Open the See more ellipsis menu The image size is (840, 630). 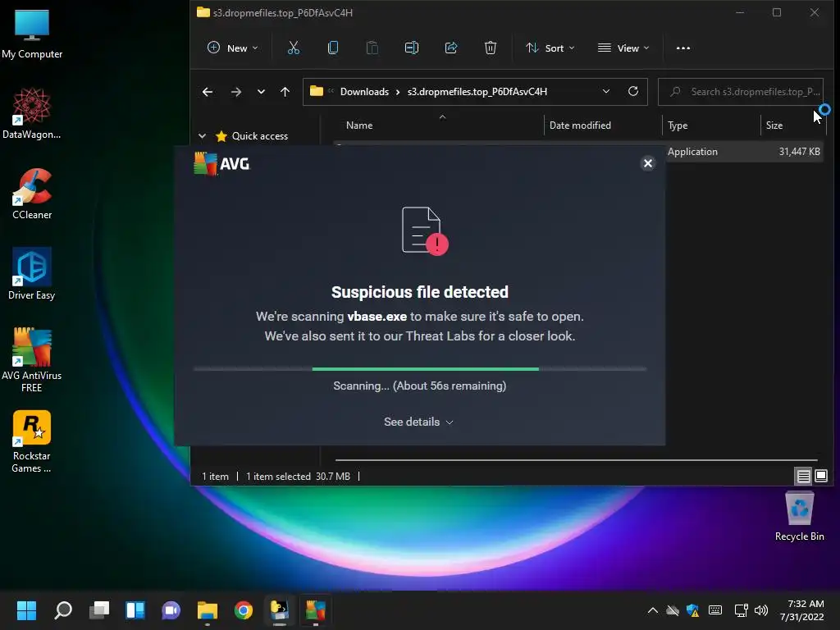tap(683, 48)
